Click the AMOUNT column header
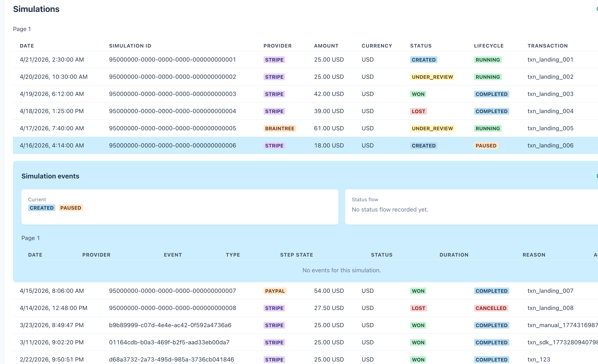Viewport: 598px width, 364px height. 326,46
